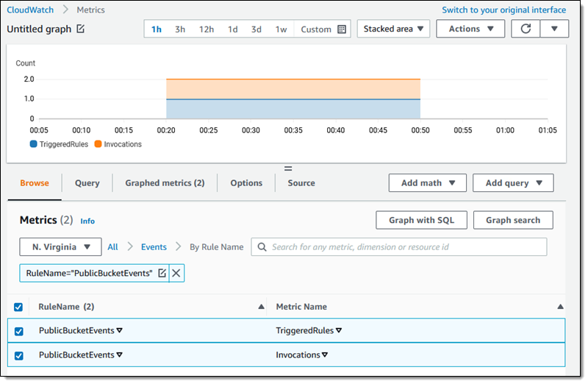Viewport: 588px width, 384px height.
Task: Click the Metrics breadcrumb text
Action: point(90,10)
